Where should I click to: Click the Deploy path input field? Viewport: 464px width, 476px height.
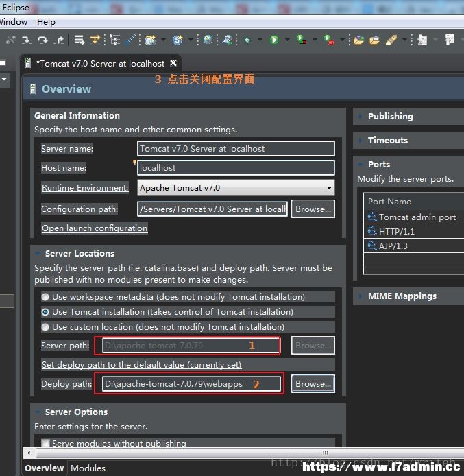191,383
